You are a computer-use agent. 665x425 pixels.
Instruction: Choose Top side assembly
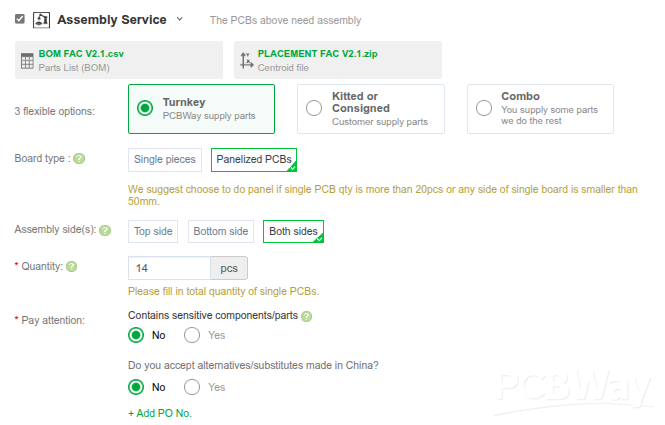(x=153, y=231)
